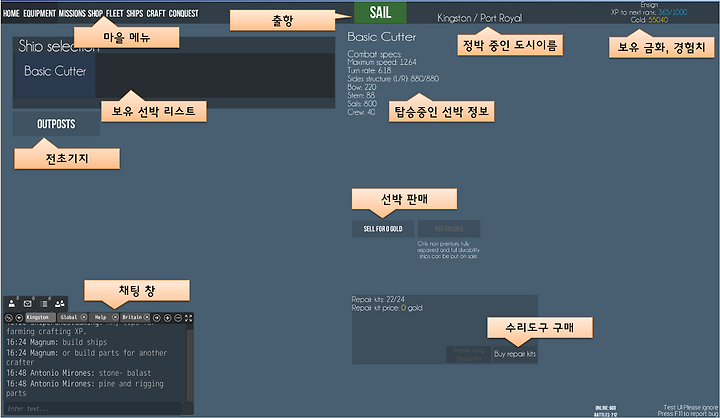Click the Turn rate 6.18 stat
Viewport: 720px width, 418px height.
(370, 71)
